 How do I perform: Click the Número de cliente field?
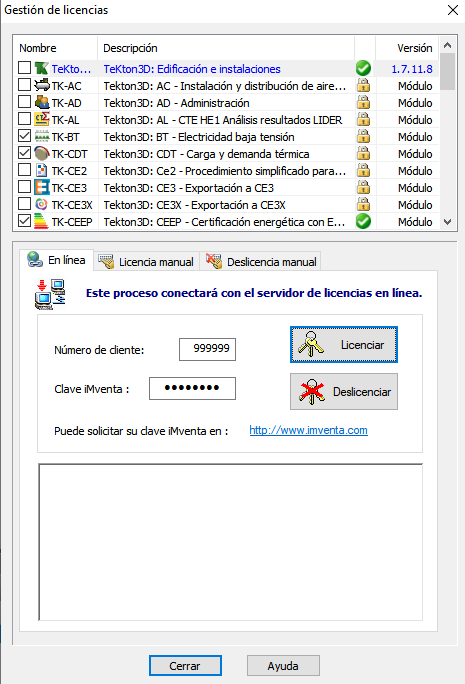coord(207,349)
